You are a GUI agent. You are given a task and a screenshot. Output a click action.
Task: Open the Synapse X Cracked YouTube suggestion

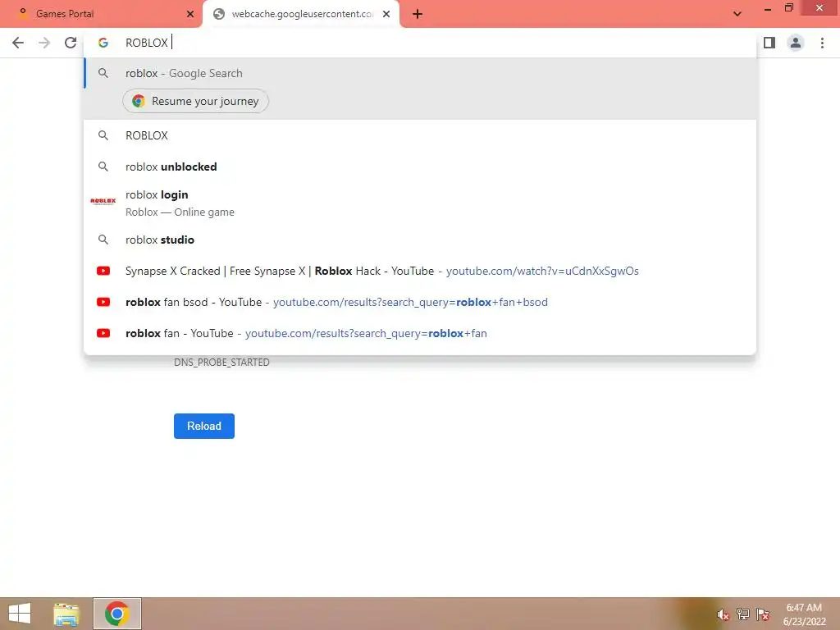point(420,271)
